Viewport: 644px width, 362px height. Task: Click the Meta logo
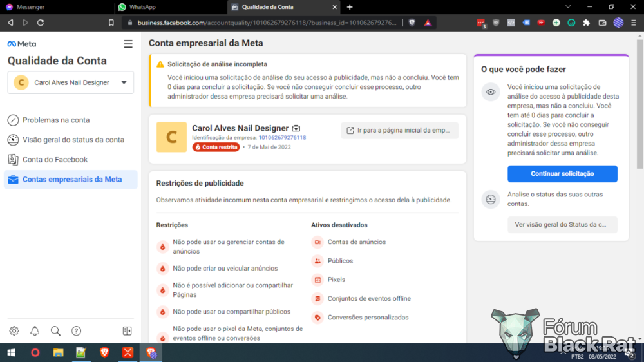22,44
